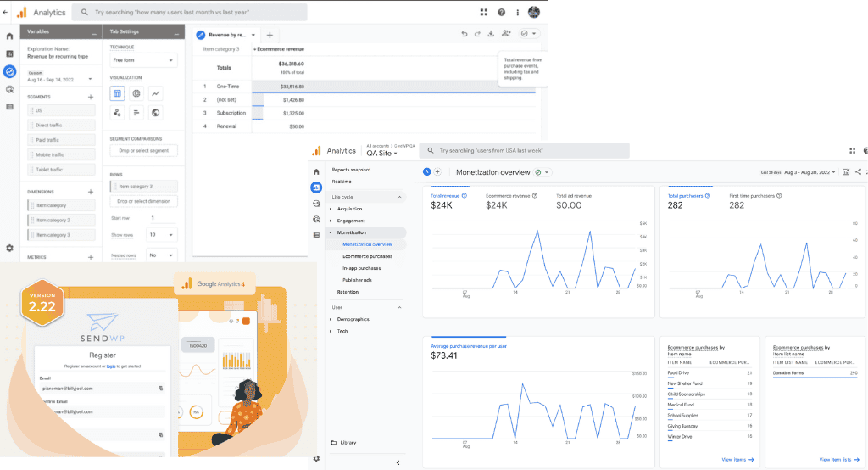Viewport: 868px width, 470px height.
Task: Click the user profile avatar
Action: pos(534,12)
